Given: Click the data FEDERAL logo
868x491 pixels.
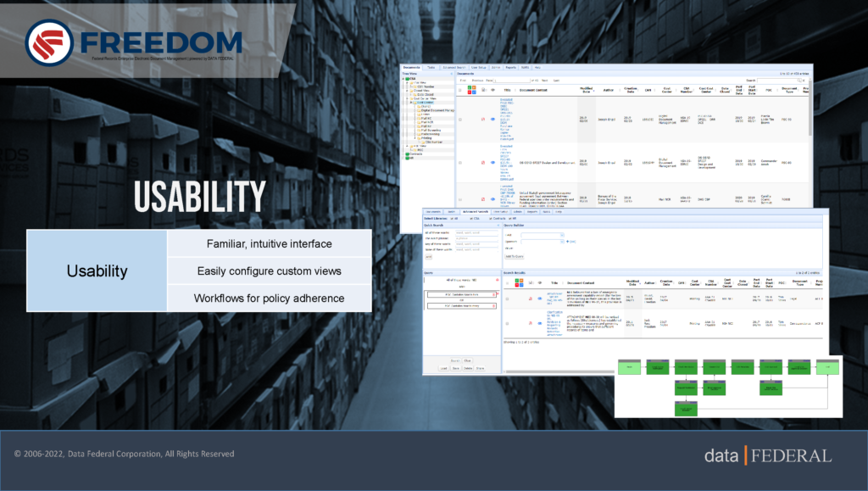Looking at the screenshot, I should point(768,455).
